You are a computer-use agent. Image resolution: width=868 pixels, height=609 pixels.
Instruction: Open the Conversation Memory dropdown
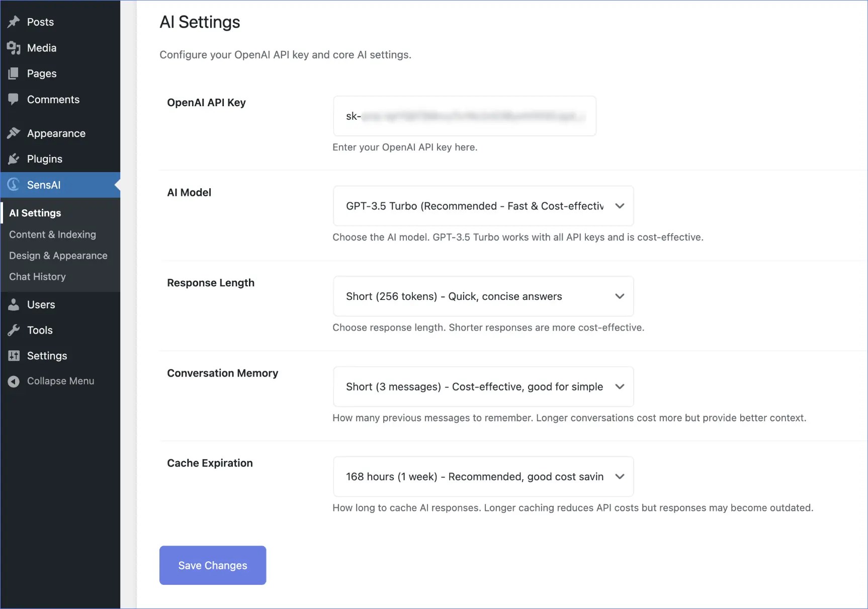click(x=483, y=387)
